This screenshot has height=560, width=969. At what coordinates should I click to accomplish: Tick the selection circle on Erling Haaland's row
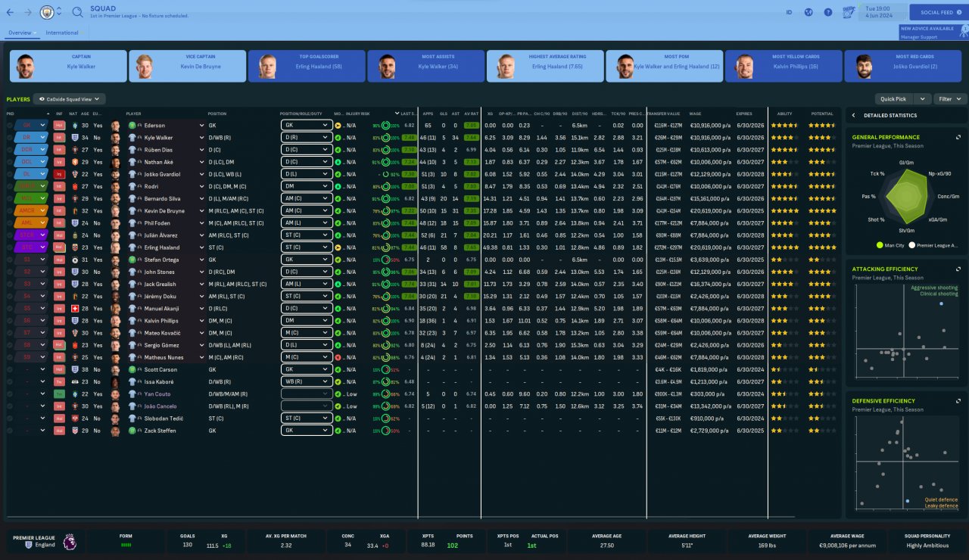11,247
